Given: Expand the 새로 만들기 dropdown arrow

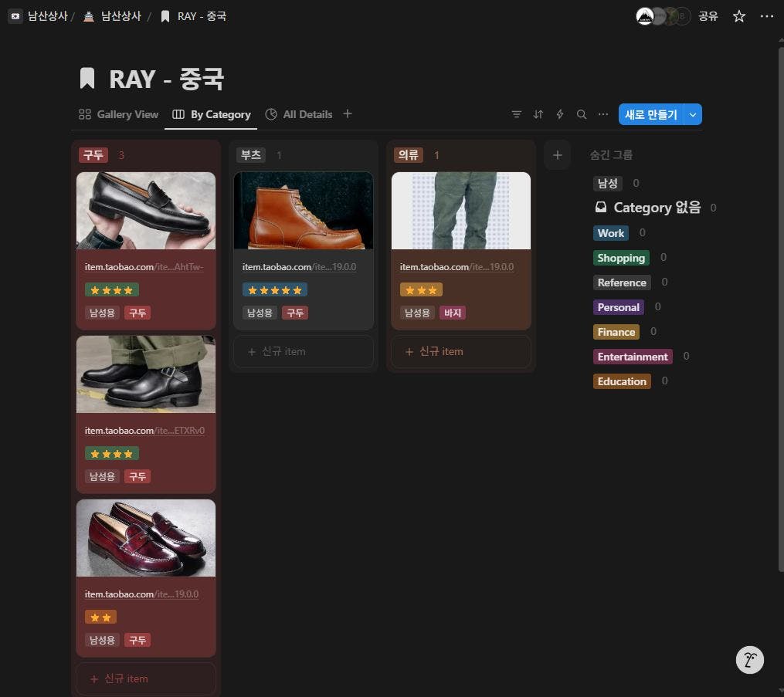Looking at the screenshot, I should pos(693,114).
